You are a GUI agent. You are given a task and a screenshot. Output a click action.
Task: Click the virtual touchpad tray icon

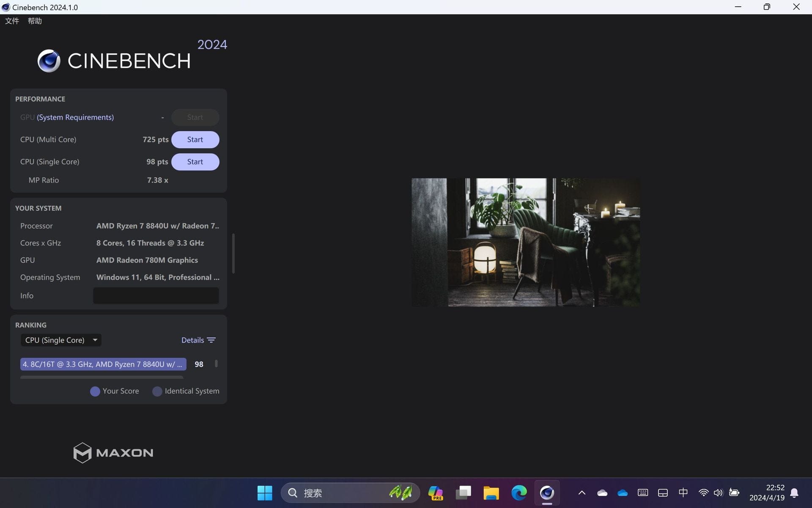coord(663,493)
